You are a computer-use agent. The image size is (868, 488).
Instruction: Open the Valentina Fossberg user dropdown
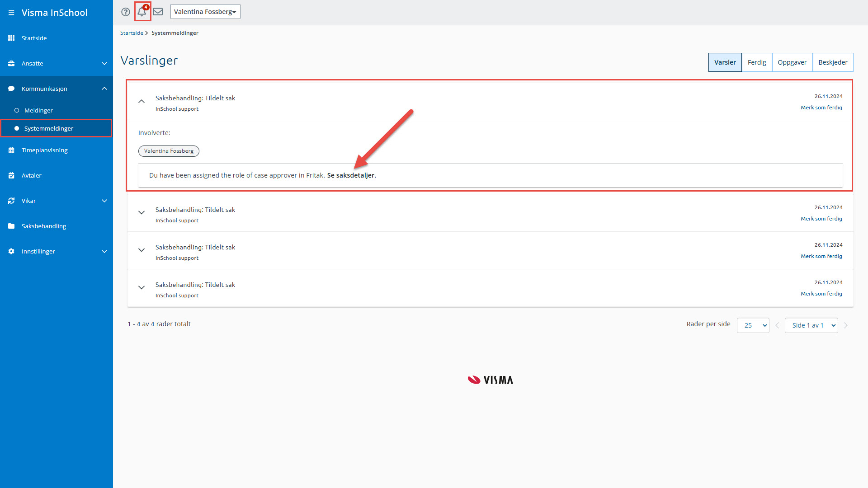pyautogui.click(x=205, y=12)
